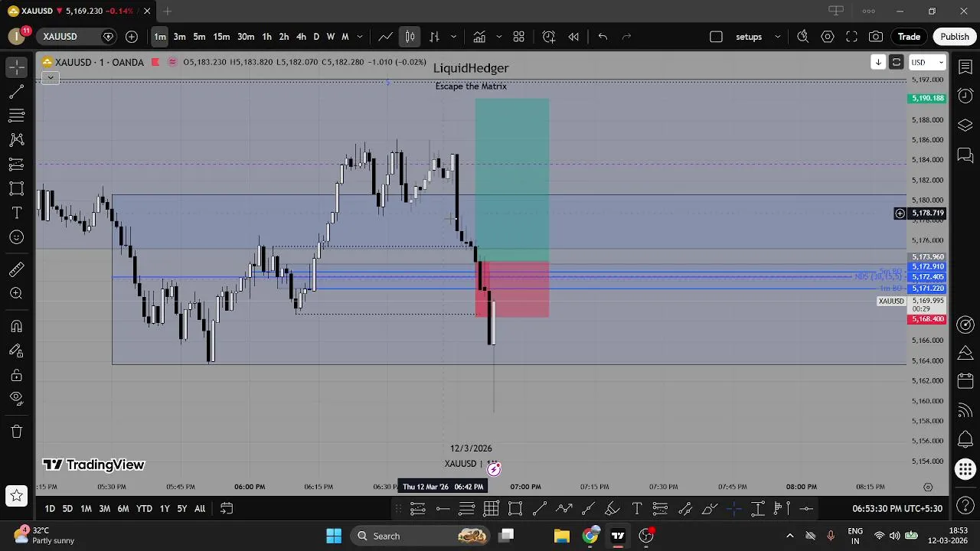Add symbol with the plus circle button
This screenshot has height=551, width=980.
coord(132,37)
